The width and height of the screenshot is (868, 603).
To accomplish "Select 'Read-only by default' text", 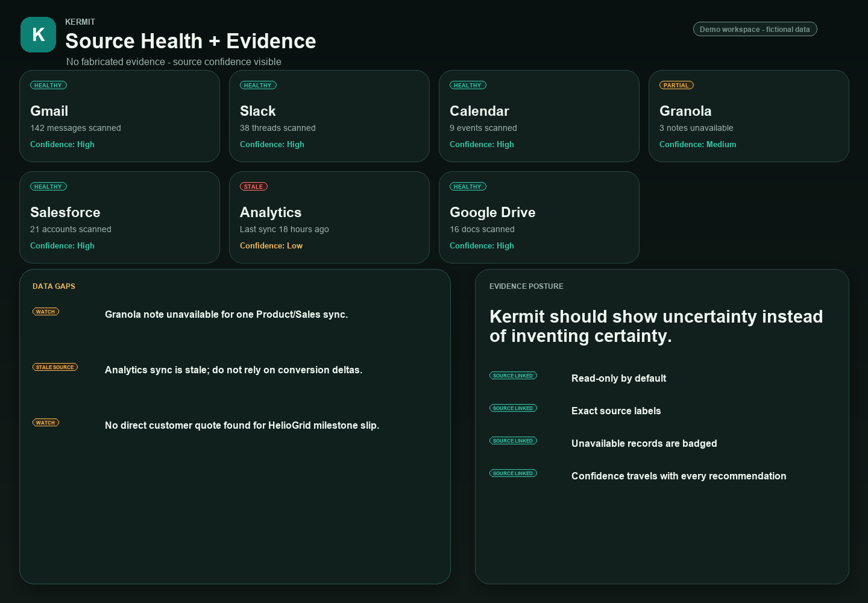I will point(618,378).
